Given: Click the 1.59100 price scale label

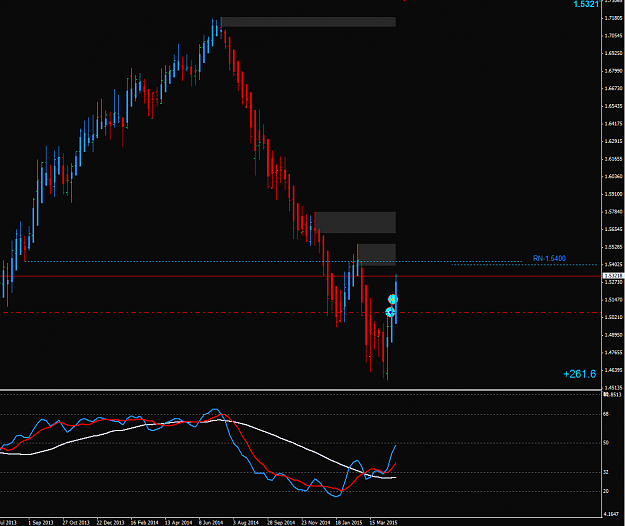Looking at the screenshot, I should (613, 194).
